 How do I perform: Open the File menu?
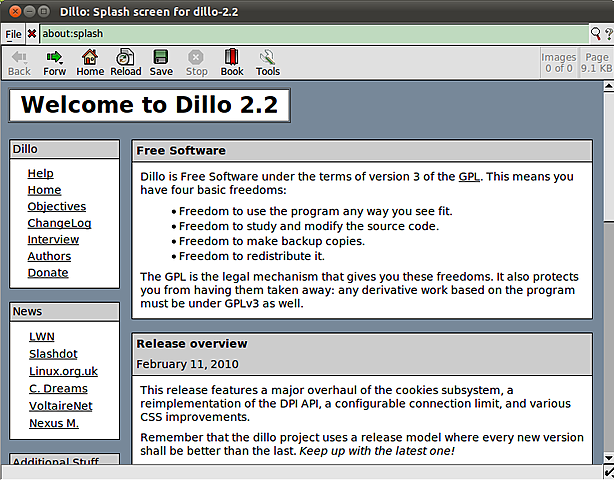[13, 34]
